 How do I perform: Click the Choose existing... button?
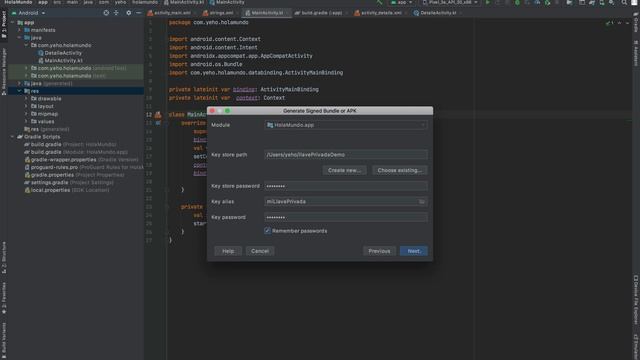pos(400,170)
